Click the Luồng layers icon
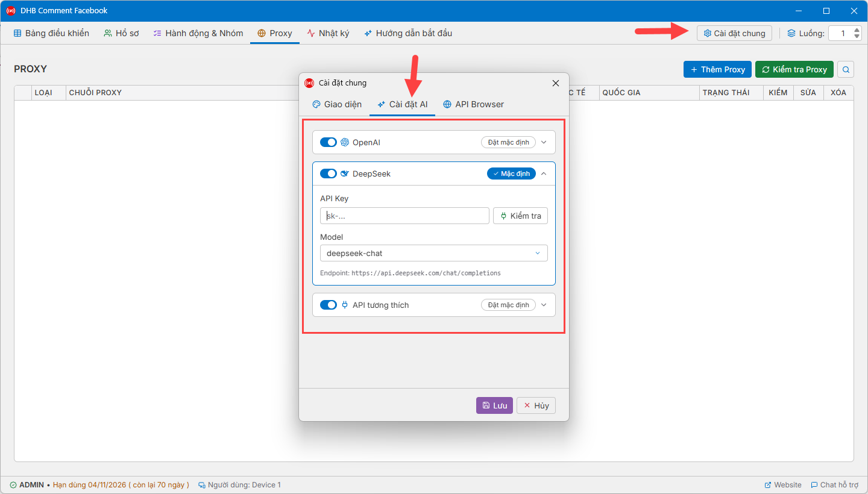868x494 pixels. pos(791,33)
